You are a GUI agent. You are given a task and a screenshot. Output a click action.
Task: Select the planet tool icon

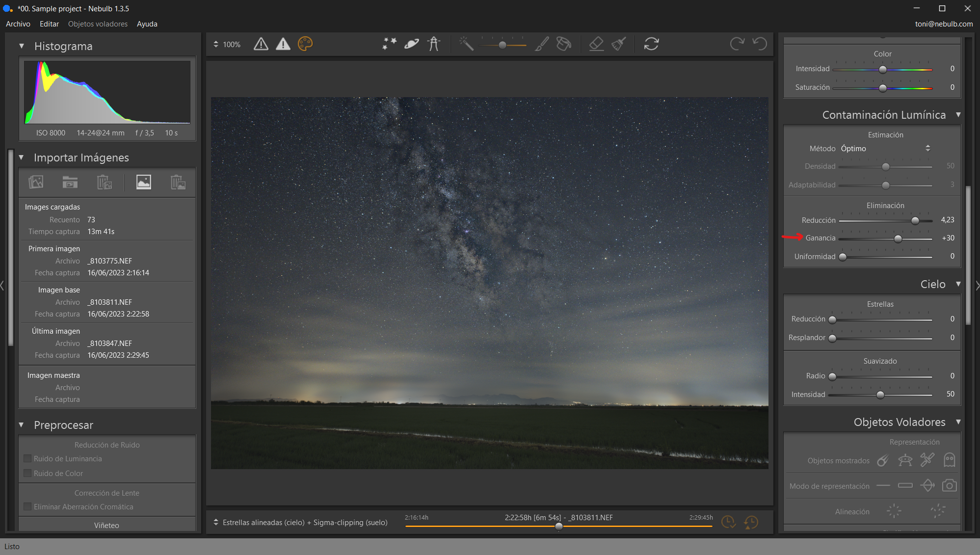[x=412, y=44]
